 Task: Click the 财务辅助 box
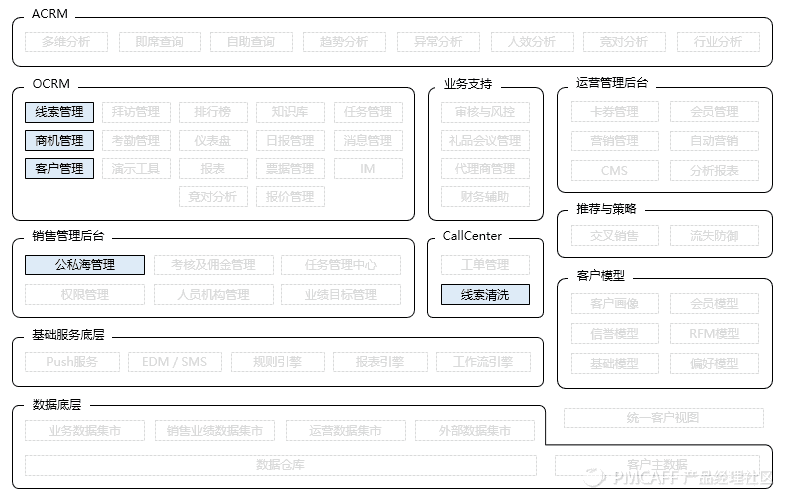click(485, 197)
